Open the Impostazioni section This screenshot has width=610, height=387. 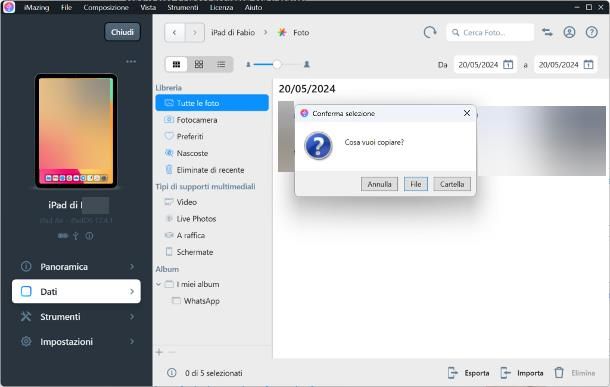click(76, 341)
